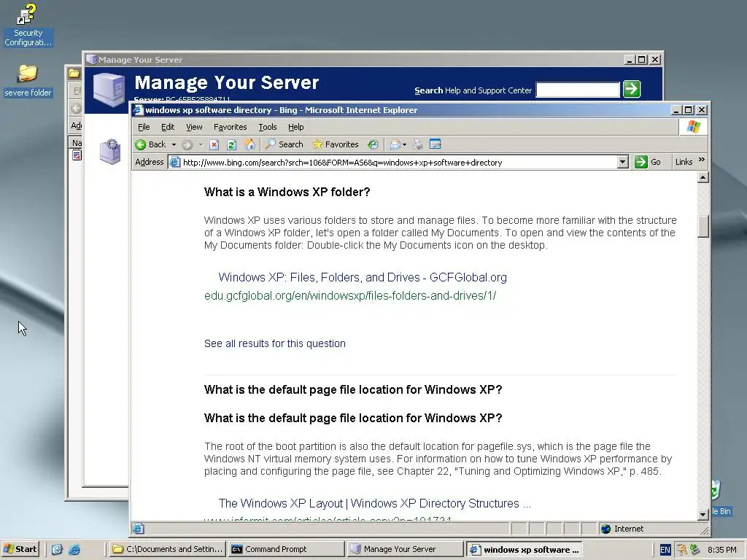Click the 'What is a Windows XP folder?' heading
Screen dimensions: 747x560
[287, 192]
